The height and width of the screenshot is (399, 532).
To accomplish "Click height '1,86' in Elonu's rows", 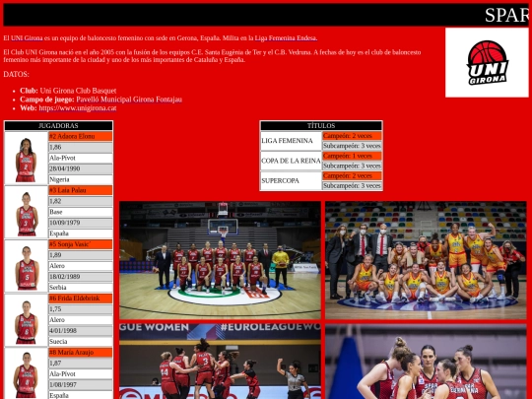I will point(81,147).
